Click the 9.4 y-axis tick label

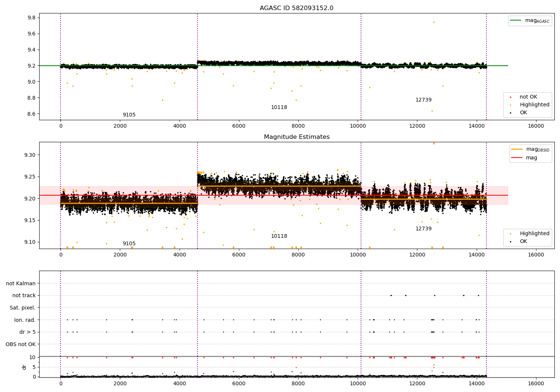coord(31,50)
